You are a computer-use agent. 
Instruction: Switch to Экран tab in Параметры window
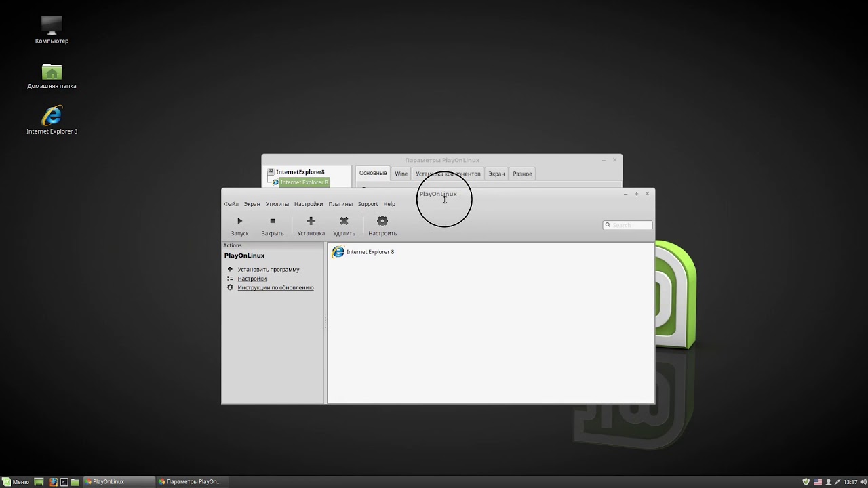pyautogui.click(x=496, y=174)
